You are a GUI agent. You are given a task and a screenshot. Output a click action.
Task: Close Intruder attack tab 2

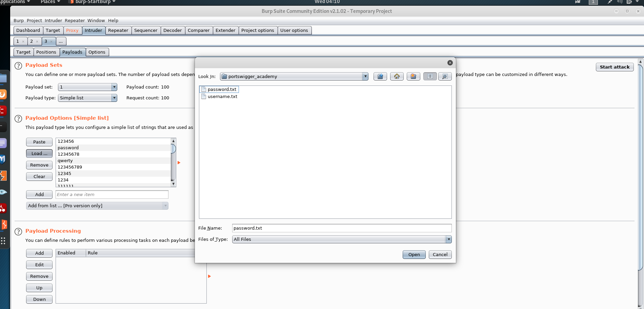click(37, 41)
